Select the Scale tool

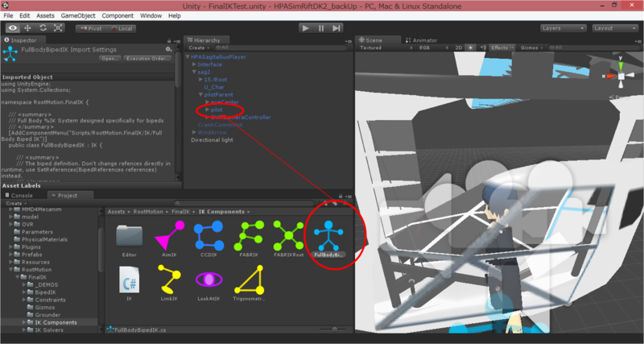click(x=58, y=28)
